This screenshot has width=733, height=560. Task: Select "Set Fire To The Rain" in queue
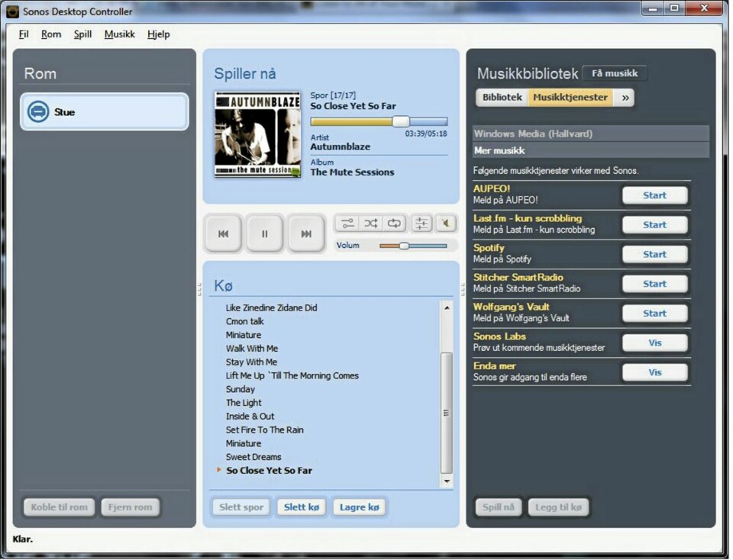(x=265, y=430)
